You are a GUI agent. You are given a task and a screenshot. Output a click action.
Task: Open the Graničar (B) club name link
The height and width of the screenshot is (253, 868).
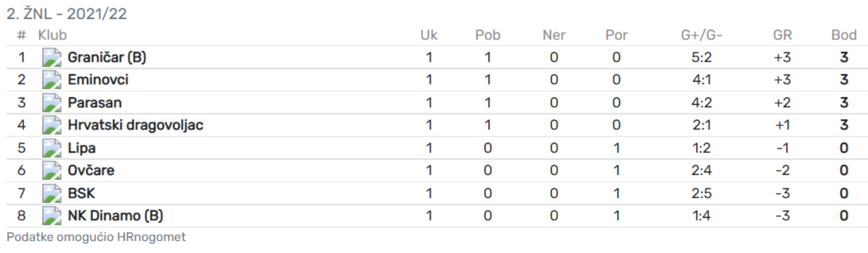(107, 57)
